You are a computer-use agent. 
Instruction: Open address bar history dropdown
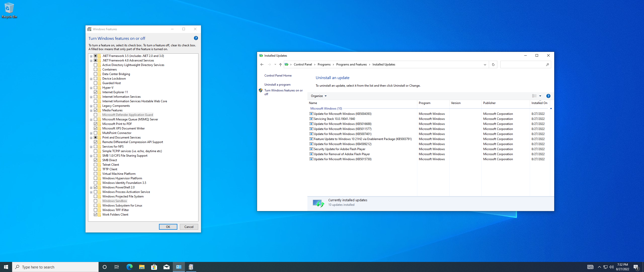[x=485, y=64]
